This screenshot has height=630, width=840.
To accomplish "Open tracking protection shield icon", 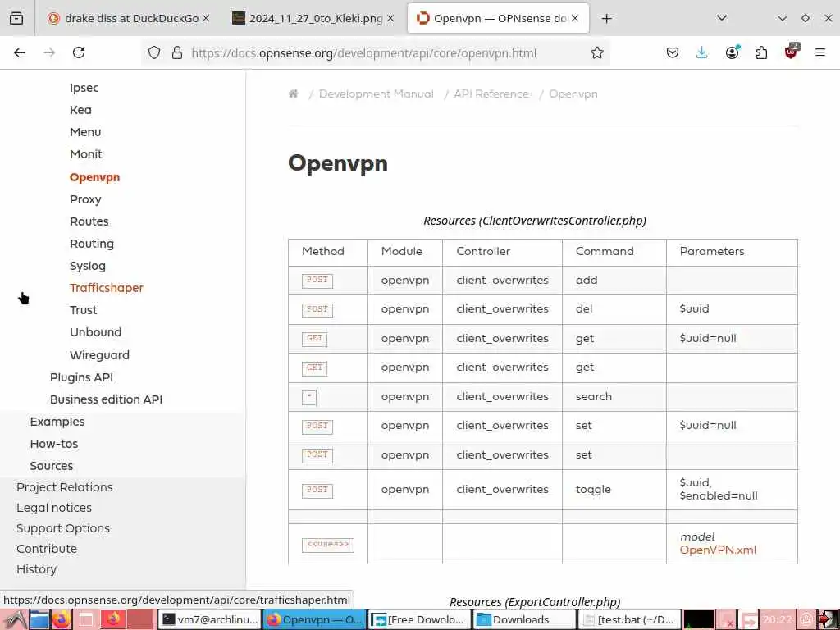I will click(x=154, y=52).
